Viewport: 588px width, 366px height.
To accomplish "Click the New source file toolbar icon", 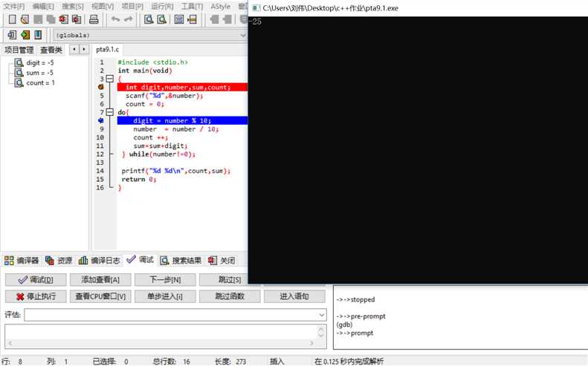I will click(13, 19).
